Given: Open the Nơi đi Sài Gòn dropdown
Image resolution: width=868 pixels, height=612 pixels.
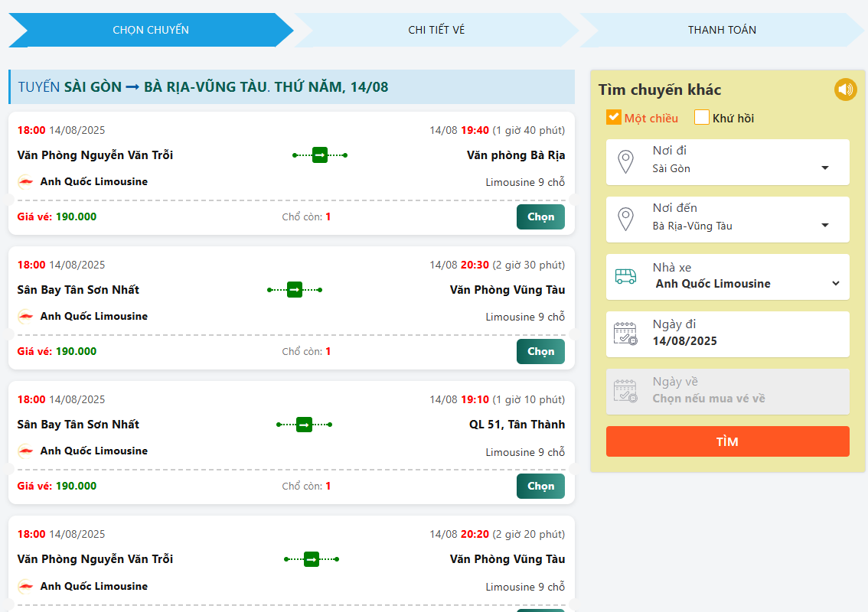Looking at the screenshot, I should (x=727, y=162).
